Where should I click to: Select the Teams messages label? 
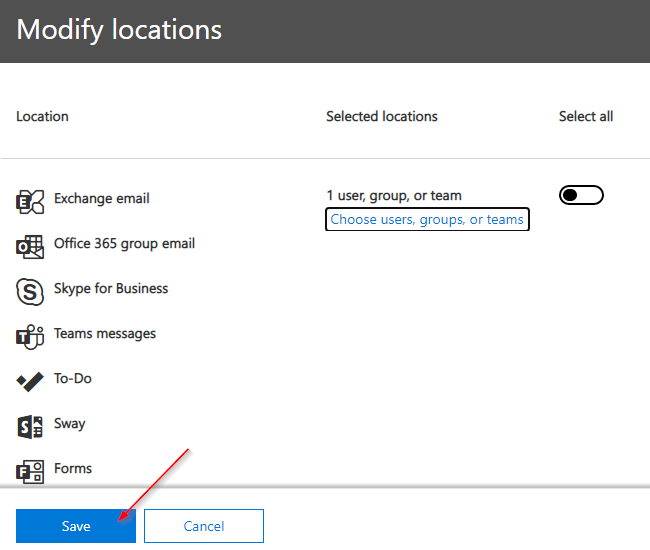105,334
